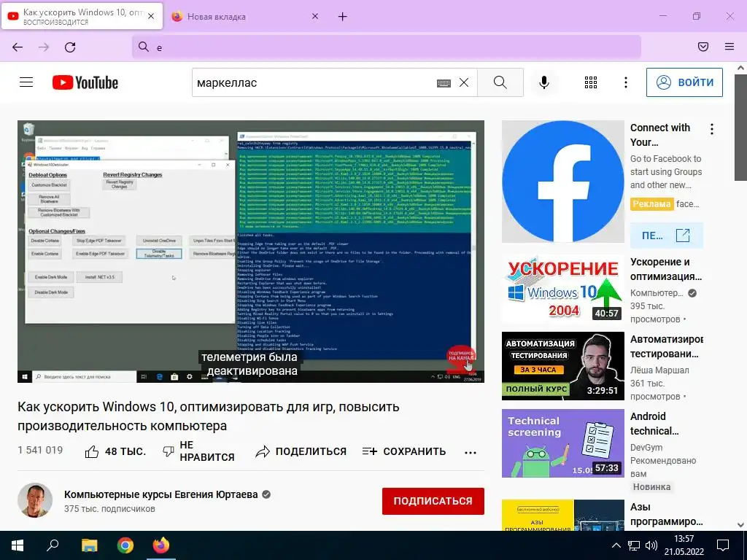The height and width of the screenshot is (560, 747).
Task: Click the video player area
Action: point(251,252)
